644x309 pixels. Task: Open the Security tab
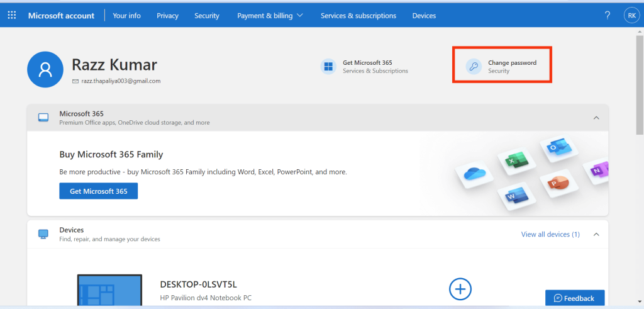pos(207,16)
